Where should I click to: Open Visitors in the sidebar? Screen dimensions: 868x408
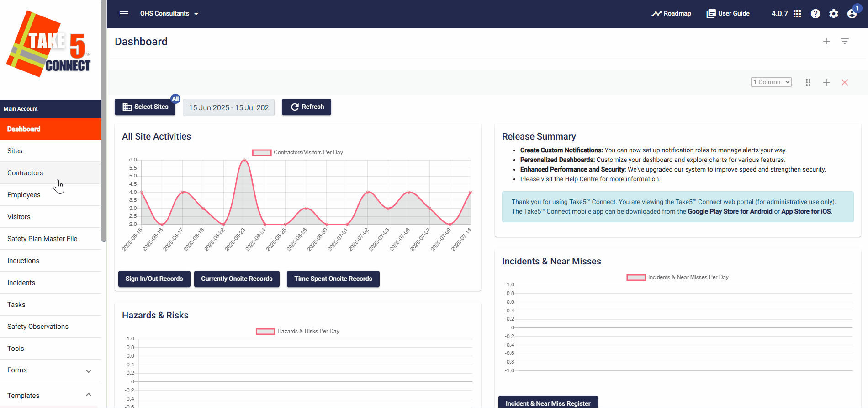[51, 217]
